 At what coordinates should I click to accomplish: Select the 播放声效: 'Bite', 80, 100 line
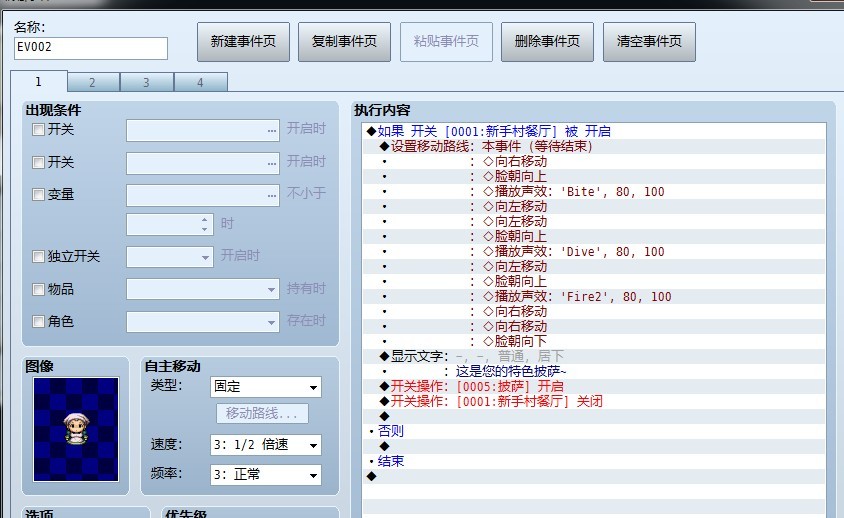click(594, 192)
